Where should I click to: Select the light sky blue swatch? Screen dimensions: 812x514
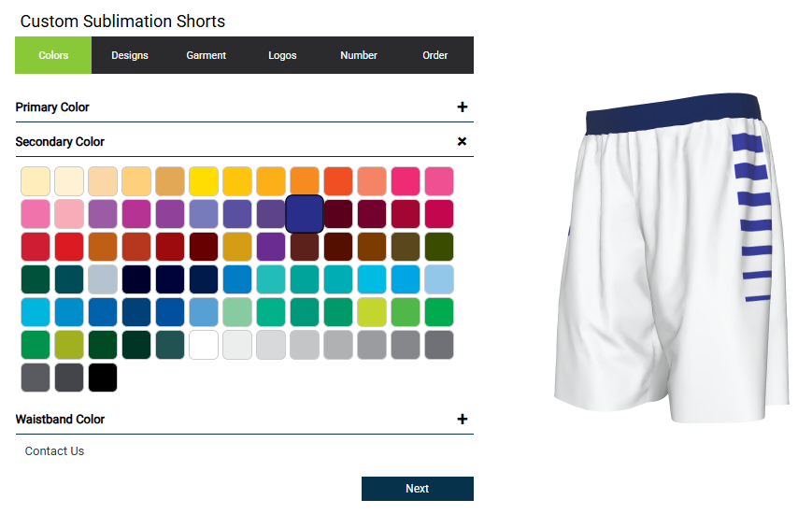(x=439, y=279)
